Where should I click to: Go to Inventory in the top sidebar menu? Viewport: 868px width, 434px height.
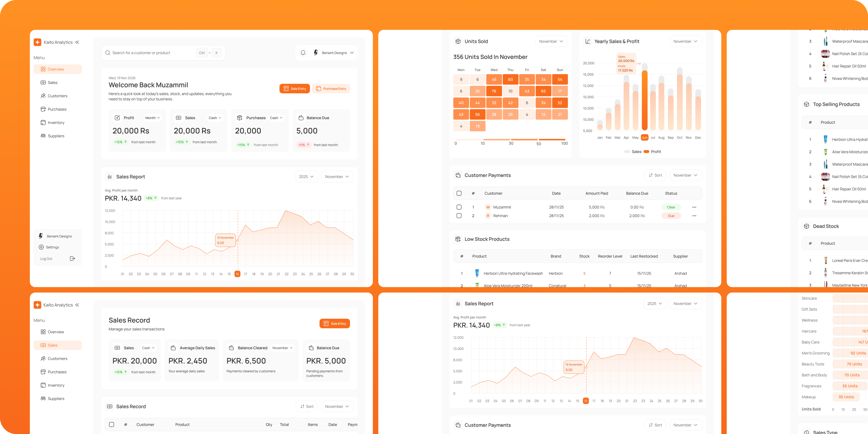coord(56,123)
